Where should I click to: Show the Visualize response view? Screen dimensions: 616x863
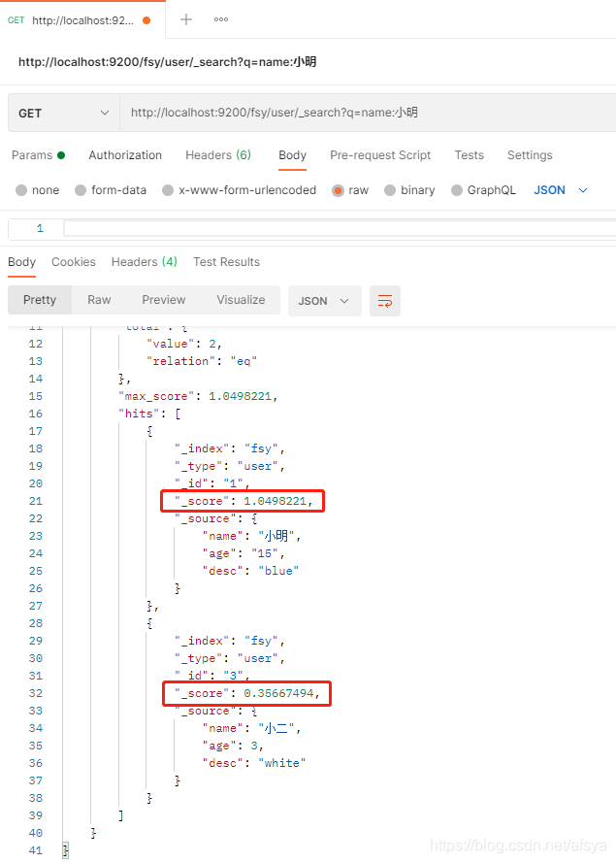[241, 300]
